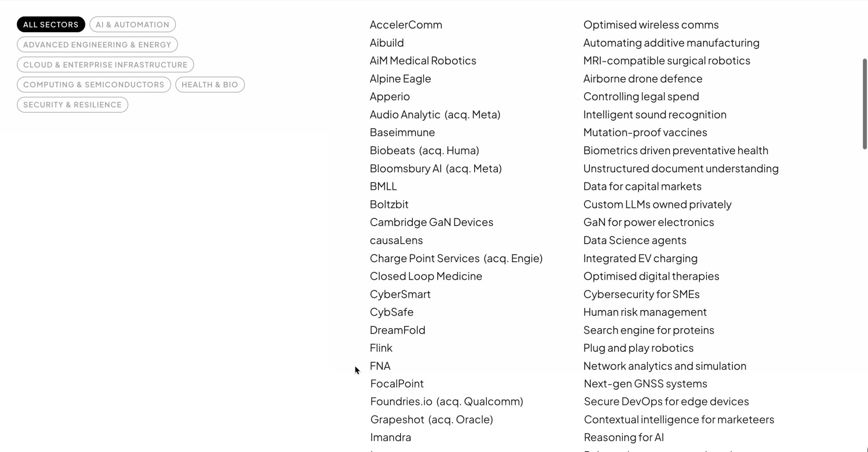Select the CyberSmart company
The image size is (868, 452).
400,294
